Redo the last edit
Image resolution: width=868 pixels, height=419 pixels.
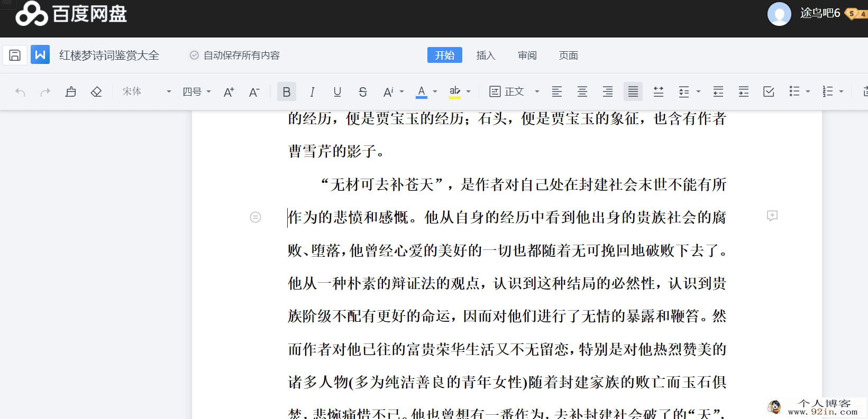point(45,92)
